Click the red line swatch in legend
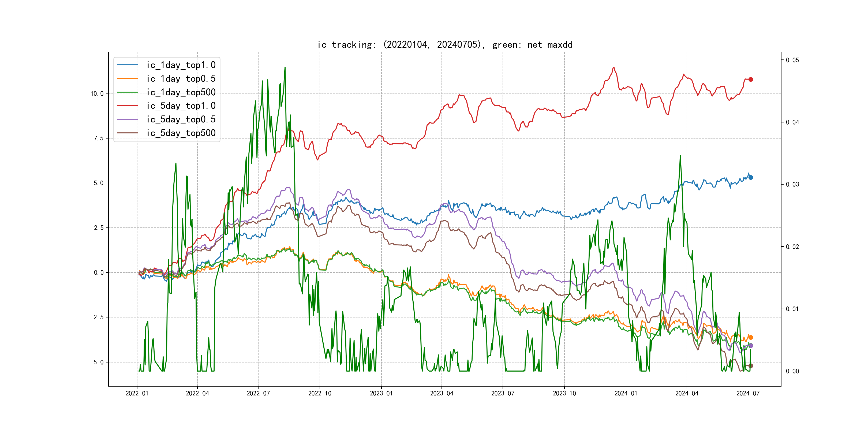868x434 pixels. tap(127, 106)
